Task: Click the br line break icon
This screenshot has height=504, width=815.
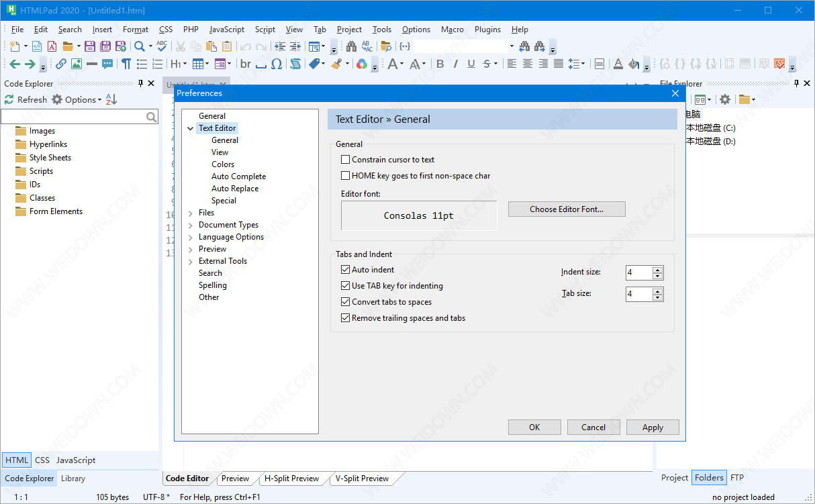Action: point(246,64)
